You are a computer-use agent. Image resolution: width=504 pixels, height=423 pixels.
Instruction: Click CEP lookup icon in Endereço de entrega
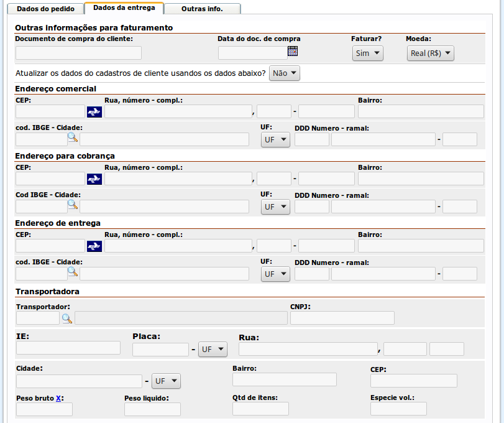coord(94,246)
